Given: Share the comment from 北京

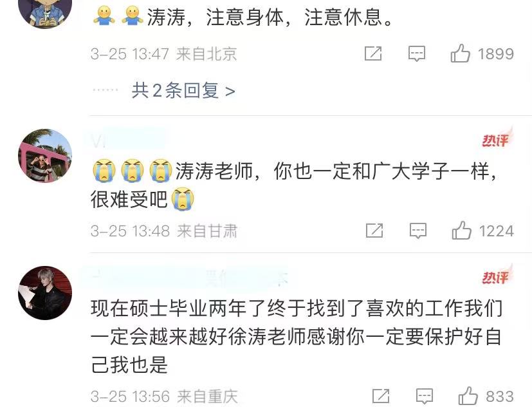Looking at the screenshot, I should pyautogui.click(x=373, y=53).
